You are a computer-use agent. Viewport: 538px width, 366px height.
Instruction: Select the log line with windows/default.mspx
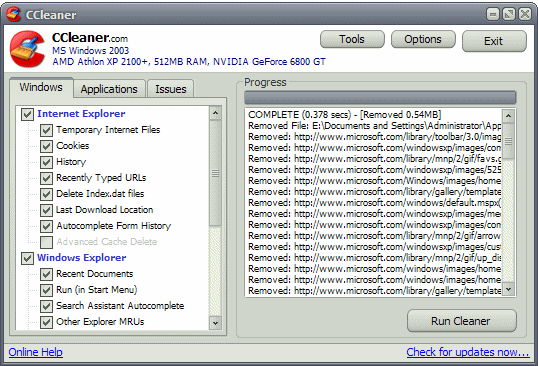point(374,203)
